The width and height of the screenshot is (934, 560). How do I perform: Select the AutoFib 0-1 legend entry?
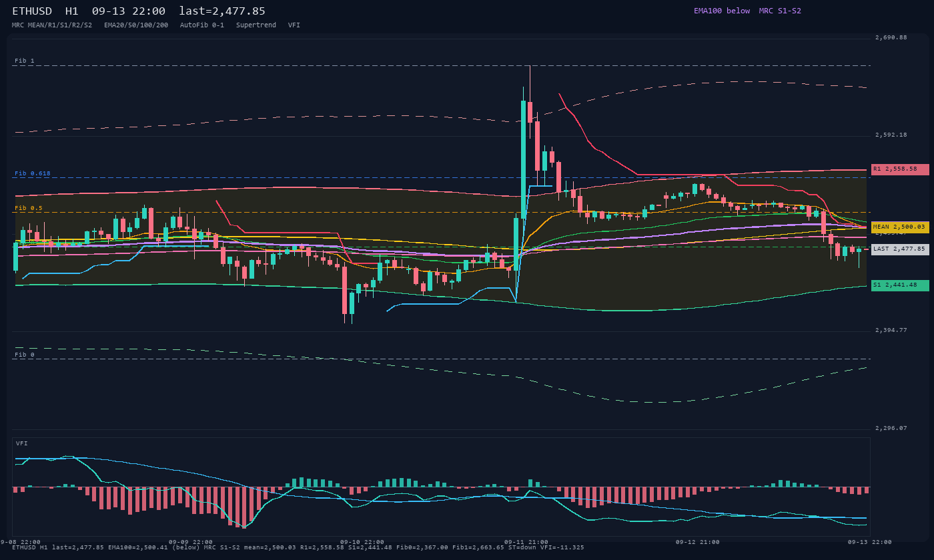point(202,25)
